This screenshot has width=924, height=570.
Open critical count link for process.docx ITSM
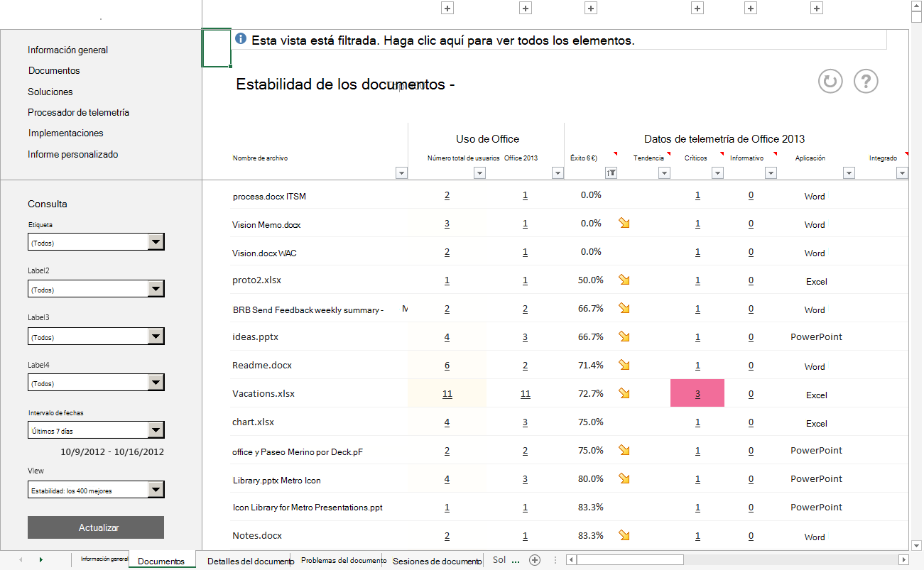pyautogui.click(x=697, y=195)
